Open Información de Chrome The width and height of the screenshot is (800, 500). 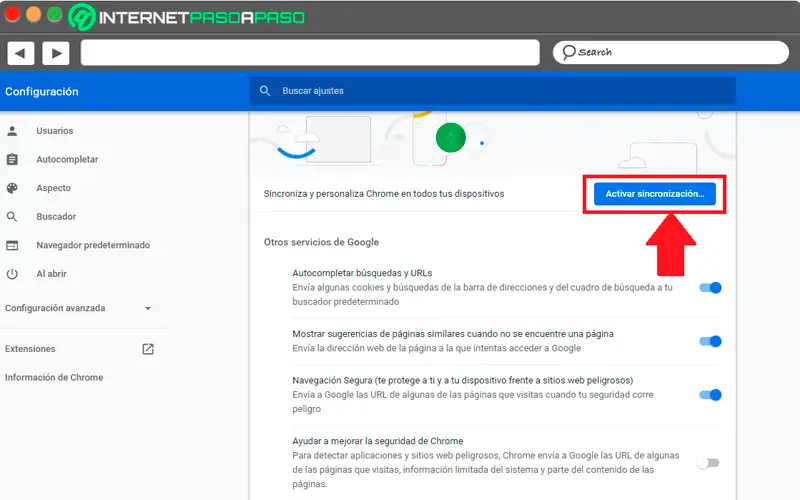[54, 378]
